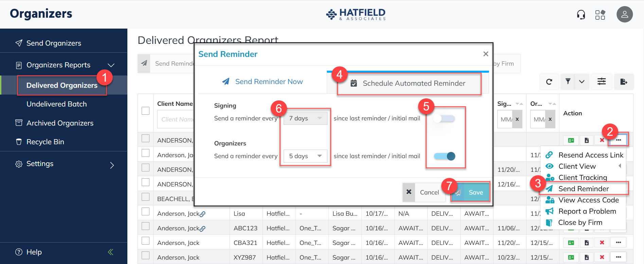Switch to Schedule Automated Reminder tab

(408, 83)
